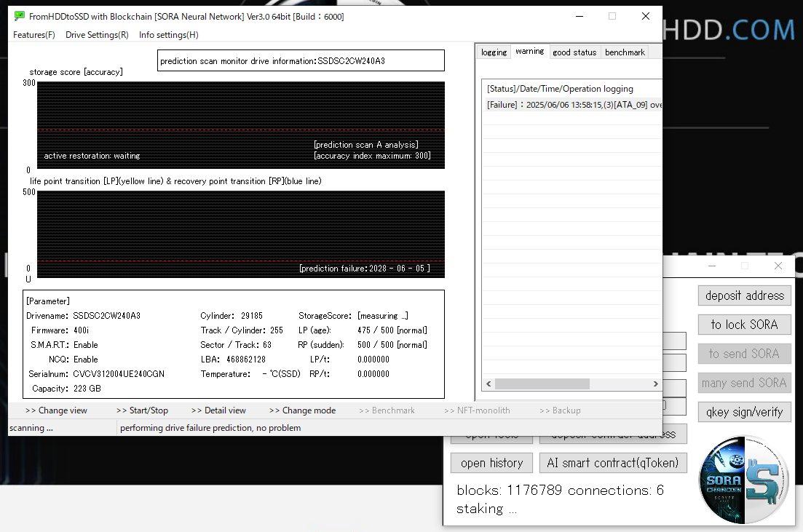Click the 'to send SORA' button
Image resolution: width=803 pixels, height=532 pixels.
745,354
